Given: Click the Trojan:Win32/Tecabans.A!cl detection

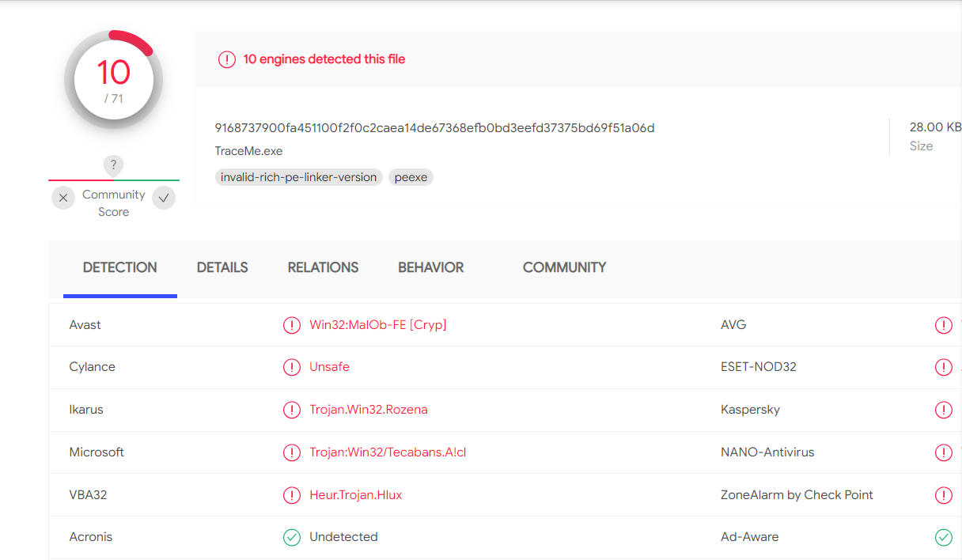Looking at the screenshot, I should click(388, 452).
